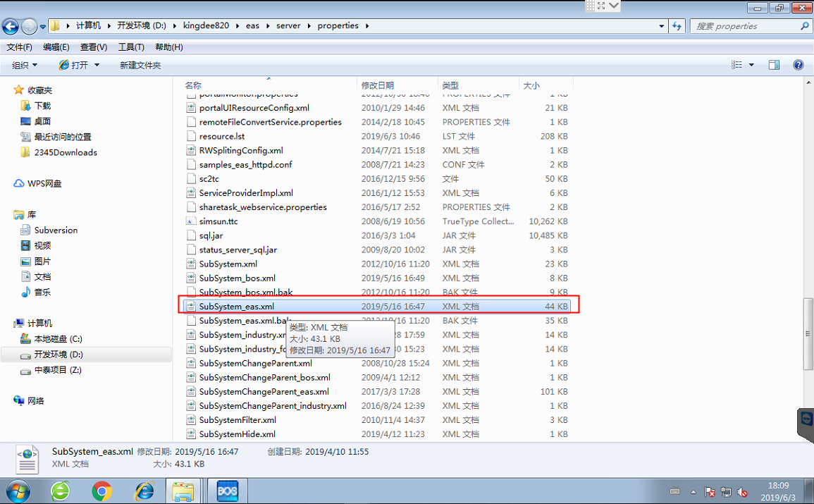This screenshot has width=814, height=504.
Task: Click the file list vertical scrollbar thumb
Action: [x=808, y=333]
